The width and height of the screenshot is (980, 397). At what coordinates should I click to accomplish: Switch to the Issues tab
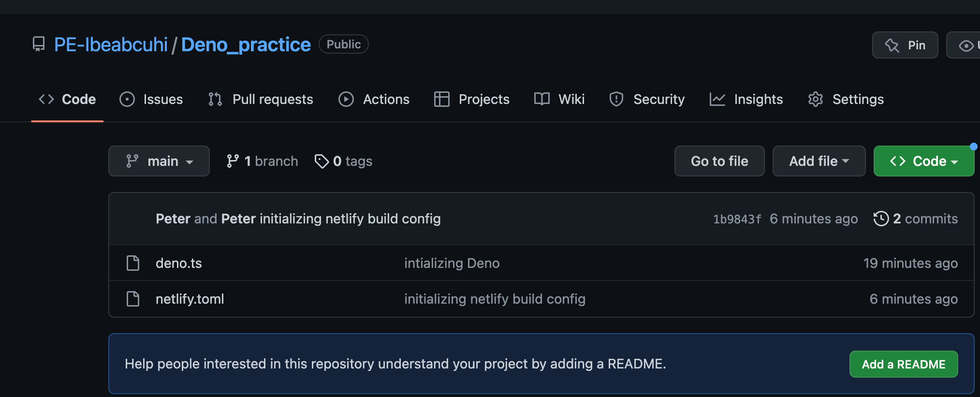click(x=151, y=99)
